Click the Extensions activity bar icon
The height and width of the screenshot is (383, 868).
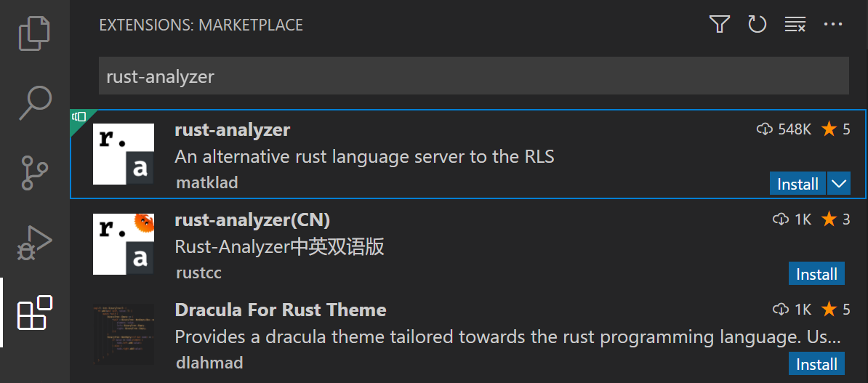(x=34, y=313)
